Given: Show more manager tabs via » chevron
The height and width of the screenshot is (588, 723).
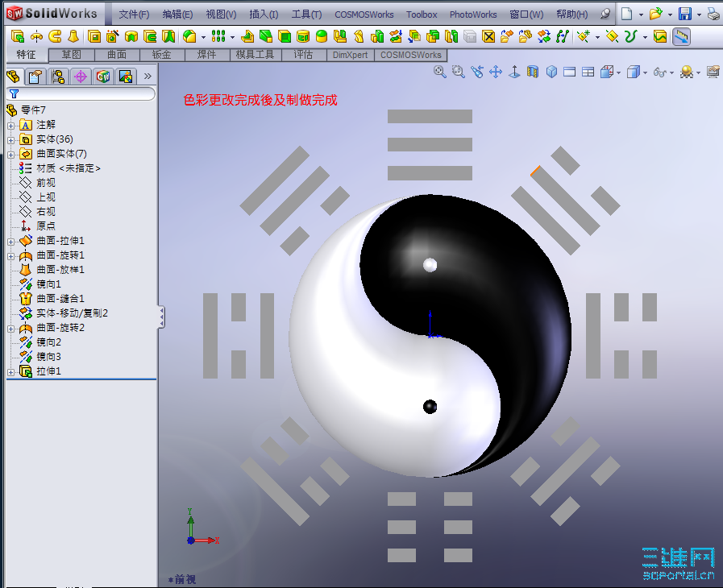Looking at the screenshot, I should [148, 76].
